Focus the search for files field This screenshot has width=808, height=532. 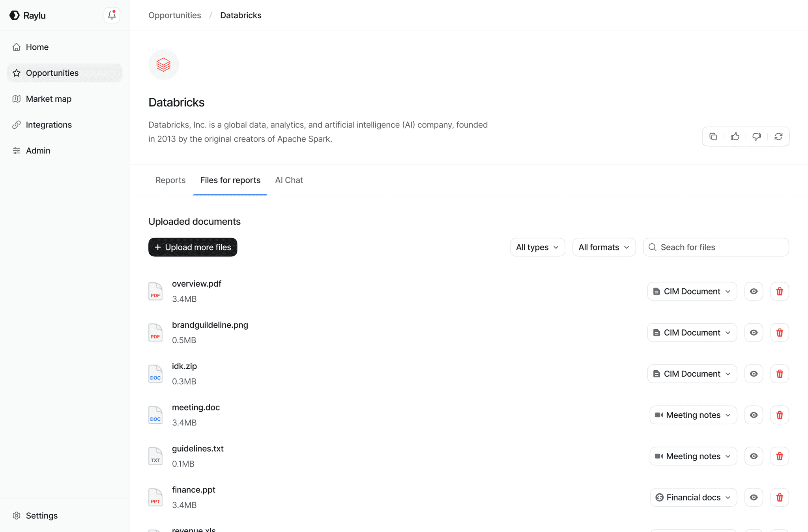(x=722, y=247)
